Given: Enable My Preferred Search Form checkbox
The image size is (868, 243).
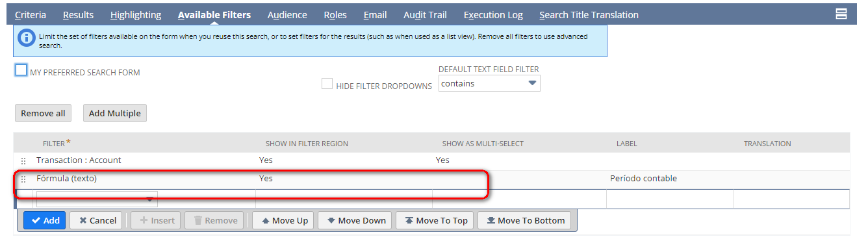Looking at the screenshot, I should tap(21, 70).
